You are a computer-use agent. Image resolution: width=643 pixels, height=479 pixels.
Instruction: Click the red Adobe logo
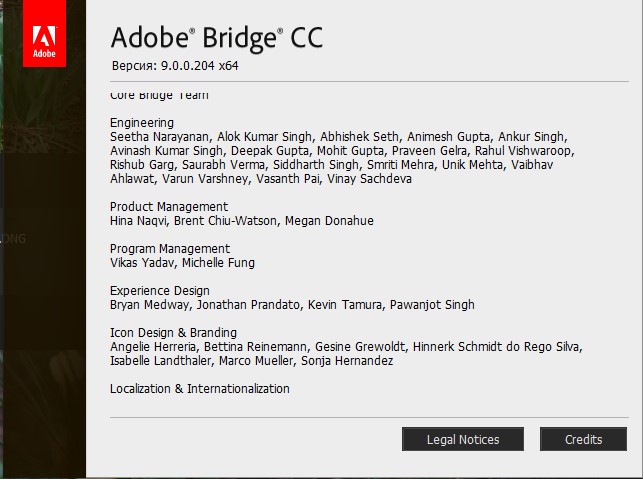click(x=44, y=34)
